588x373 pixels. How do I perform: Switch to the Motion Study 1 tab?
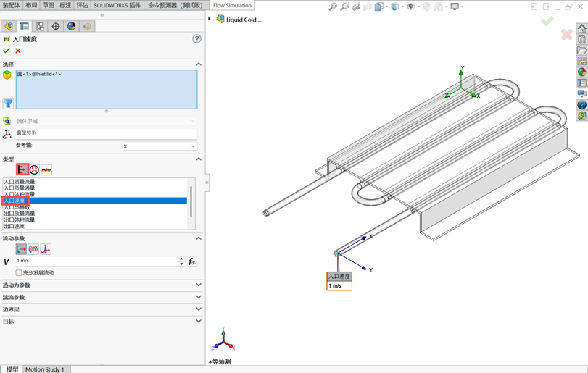[x=45, y=369]
